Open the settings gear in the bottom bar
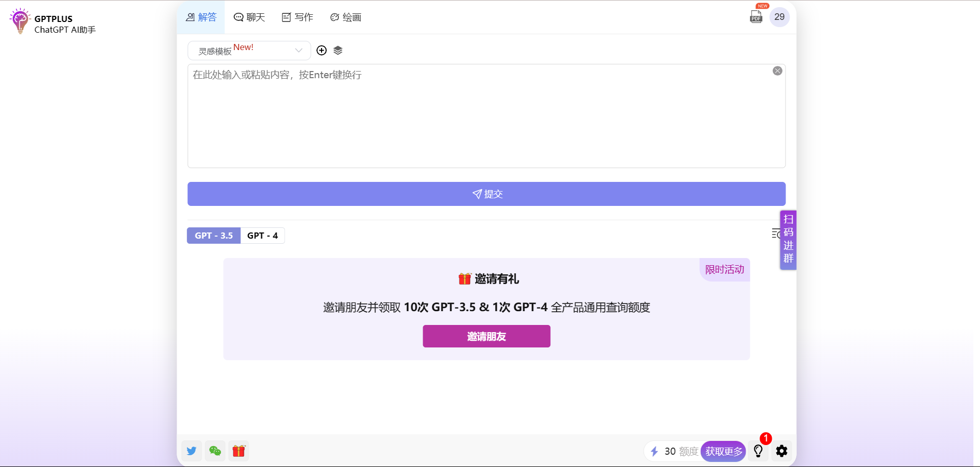Image resolution: width=980 pixels, height=467 pixels. pyautogui.click(x=781, y=451)
